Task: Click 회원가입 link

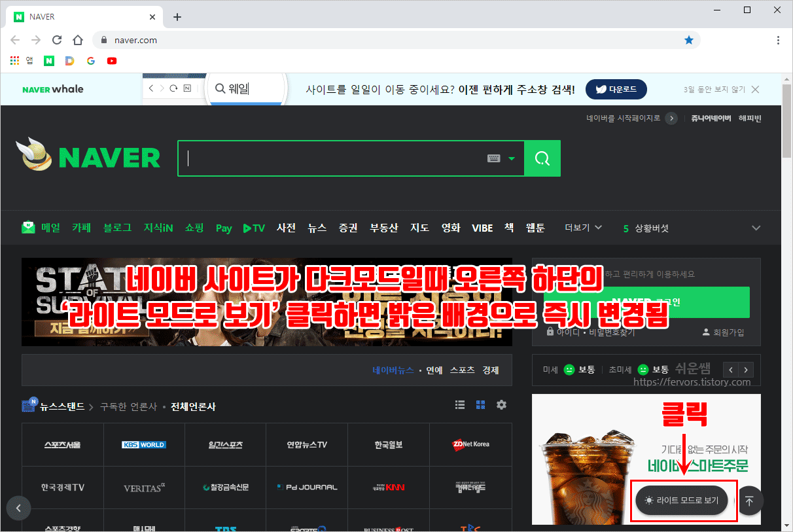Action: [722, 332]
